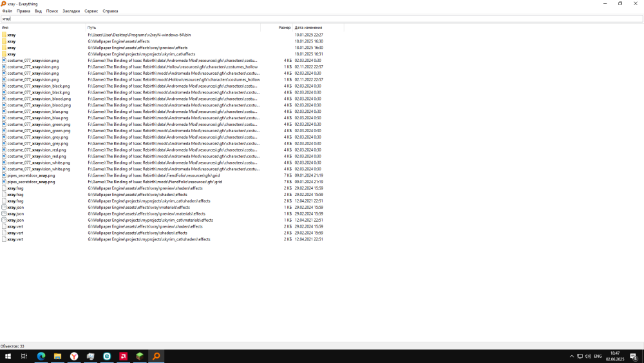Click date 18.01.2025 16:31
Image resolution: width=644 pixels, height=363 pixels.
(309, 54)
